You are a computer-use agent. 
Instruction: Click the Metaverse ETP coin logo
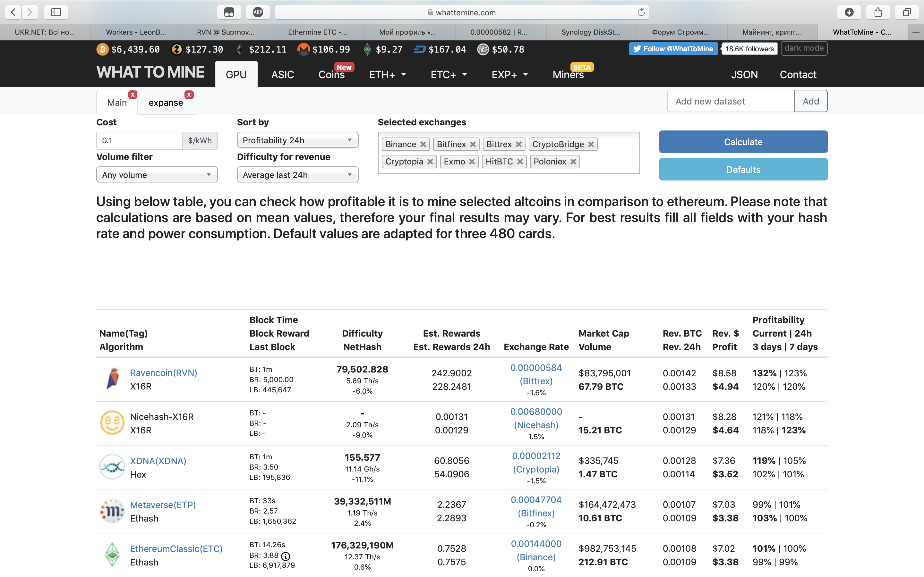pyautogui.click(x=112, y=511)
